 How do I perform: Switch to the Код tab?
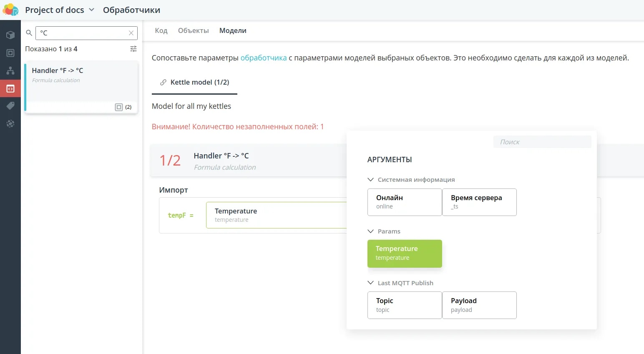point(161,30)
